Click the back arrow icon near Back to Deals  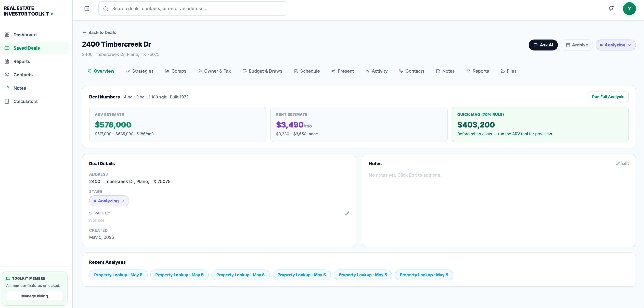84,32
